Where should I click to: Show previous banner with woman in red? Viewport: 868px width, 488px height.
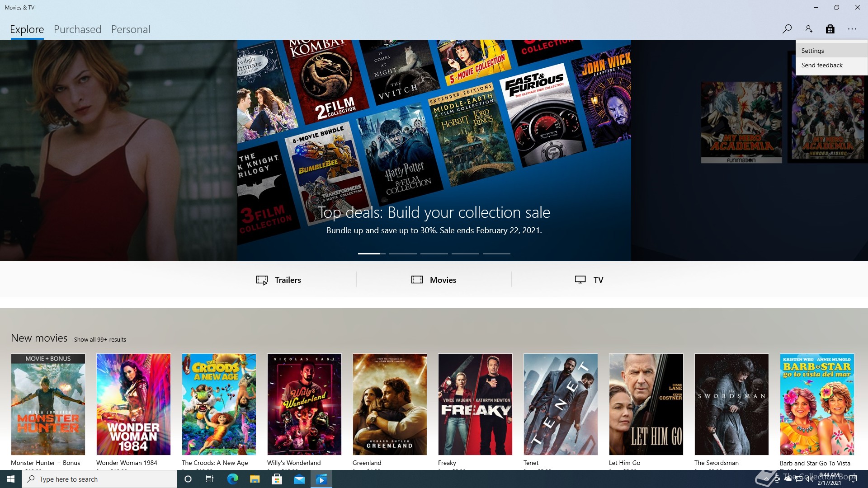click(118, 150)
